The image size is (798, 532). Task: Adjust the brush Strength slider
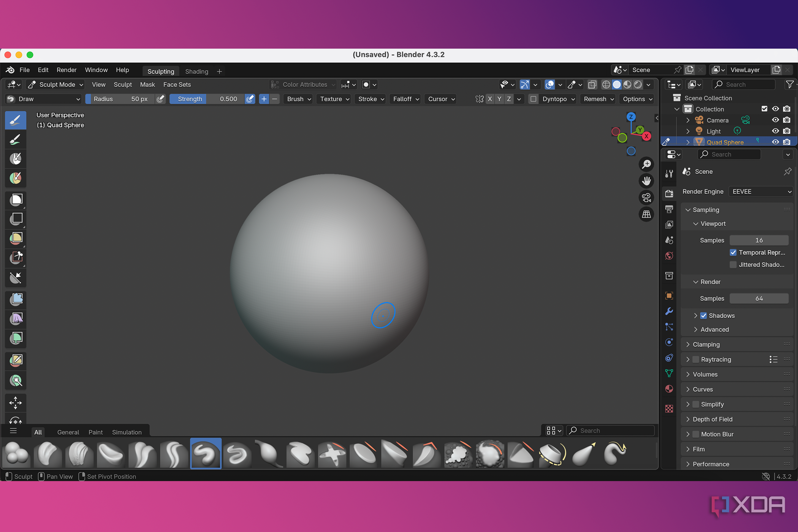click(x=207, y=99)
